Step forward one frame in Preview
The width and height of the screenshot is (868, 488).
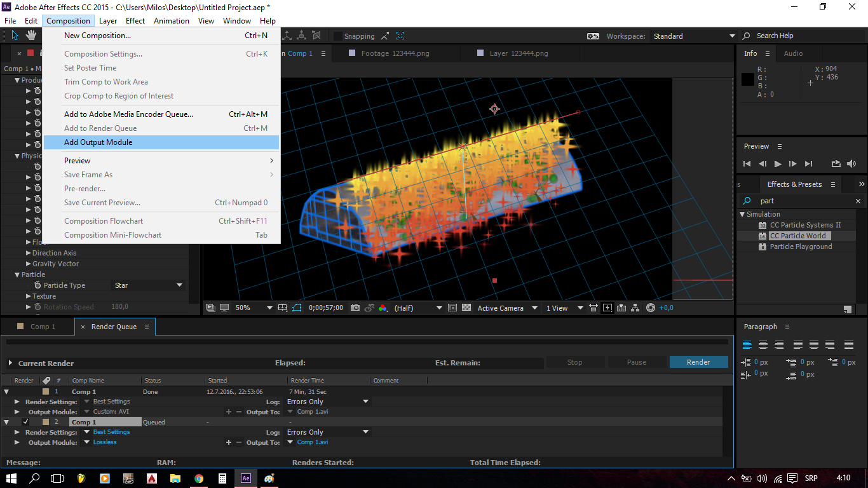(793, 164)
